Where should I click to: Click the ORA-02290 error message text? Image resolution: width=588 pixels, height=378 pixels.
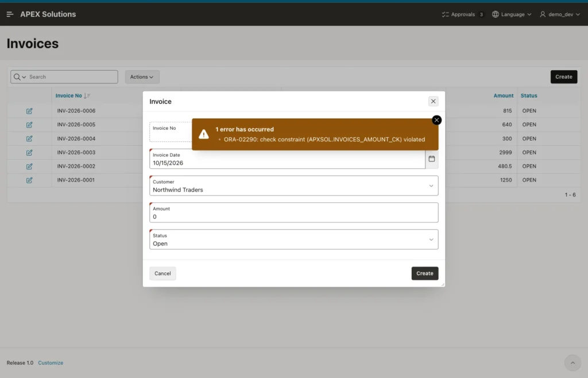point(324,140)
